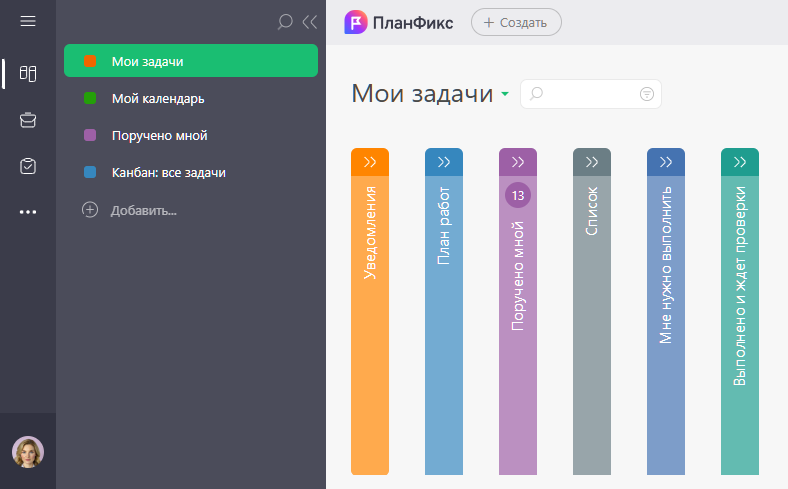Viewport: 788px width, 489px height.
Task: Click the Выполнено и ждет проверки label
Action: [740, 286]
